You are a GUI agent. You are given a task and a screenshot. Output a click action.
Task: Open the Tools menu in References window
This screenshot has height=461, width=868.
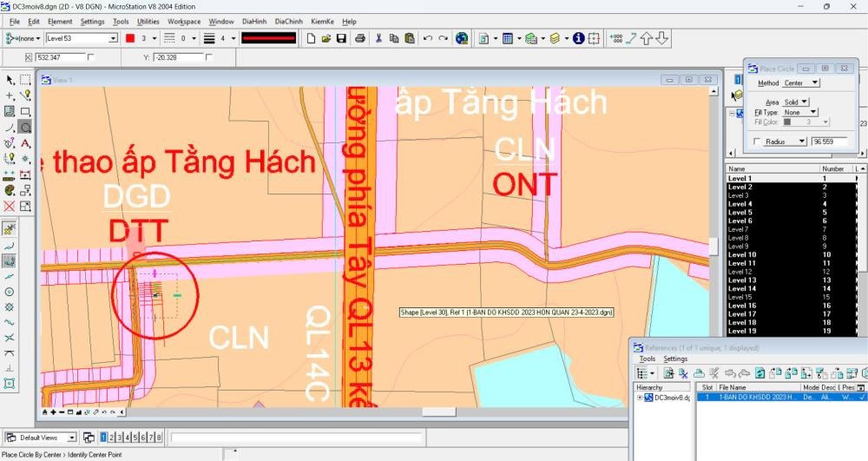[x=648, y=359]
